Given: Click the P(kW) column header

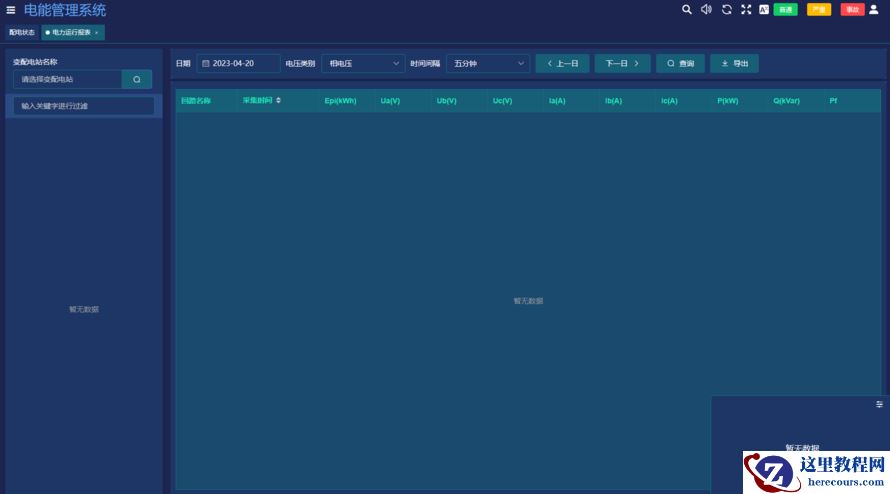Looking at the screenshot, I should [728, 101].
